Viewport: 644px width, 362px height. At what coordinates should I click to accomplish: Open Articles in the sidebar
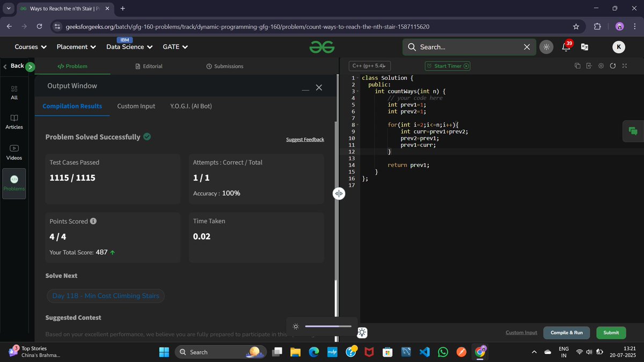tap(14, 122)
